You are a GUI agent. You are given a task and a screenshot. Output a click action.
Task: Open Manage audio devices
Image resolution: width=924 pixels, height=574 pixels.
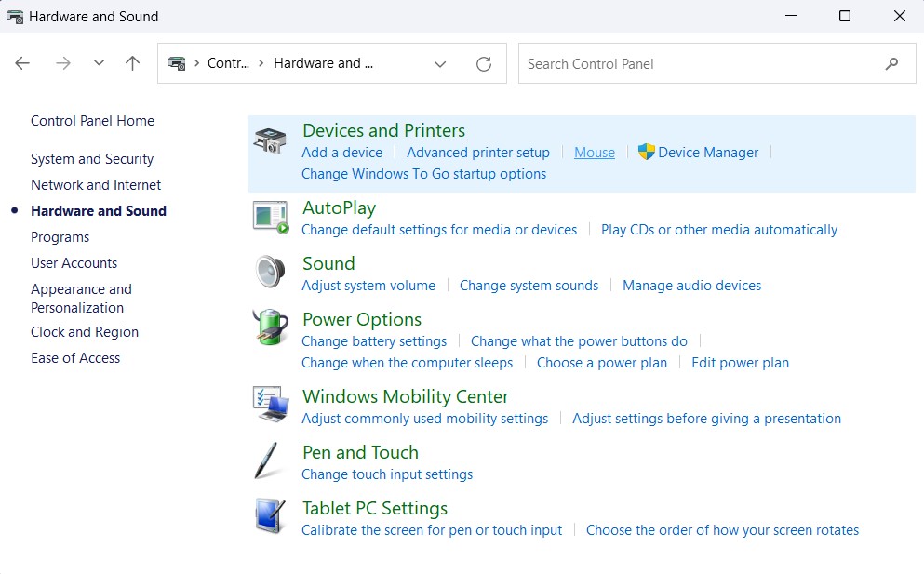click(x=691, y=286)
